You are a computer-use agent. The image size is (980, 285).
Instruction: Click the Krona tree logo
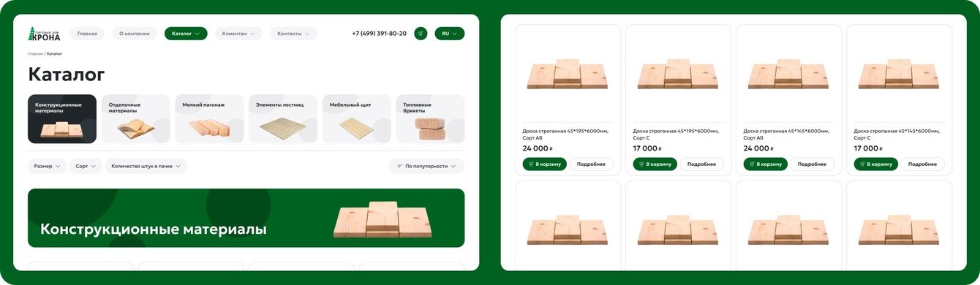[x=44, y=34]
